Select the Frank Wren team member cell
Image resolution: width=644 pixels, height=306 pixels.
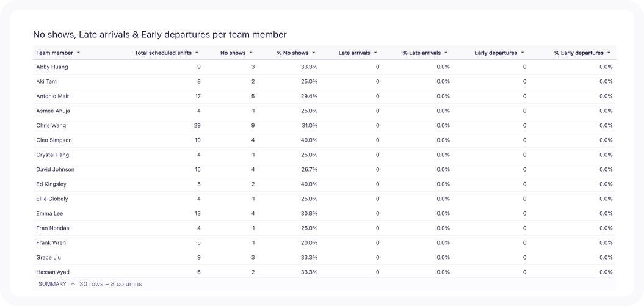pyautogui.click(x=51, y=242)
